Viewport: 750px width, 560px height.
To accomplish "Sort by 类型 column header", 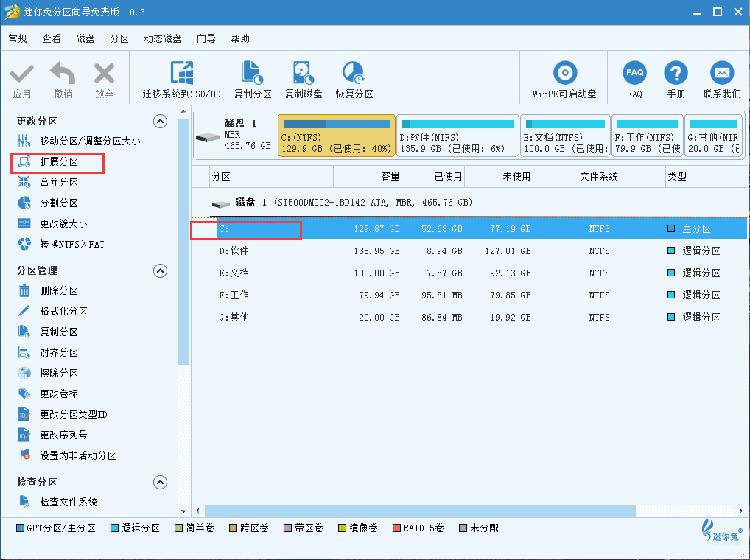I will point(707,176).
